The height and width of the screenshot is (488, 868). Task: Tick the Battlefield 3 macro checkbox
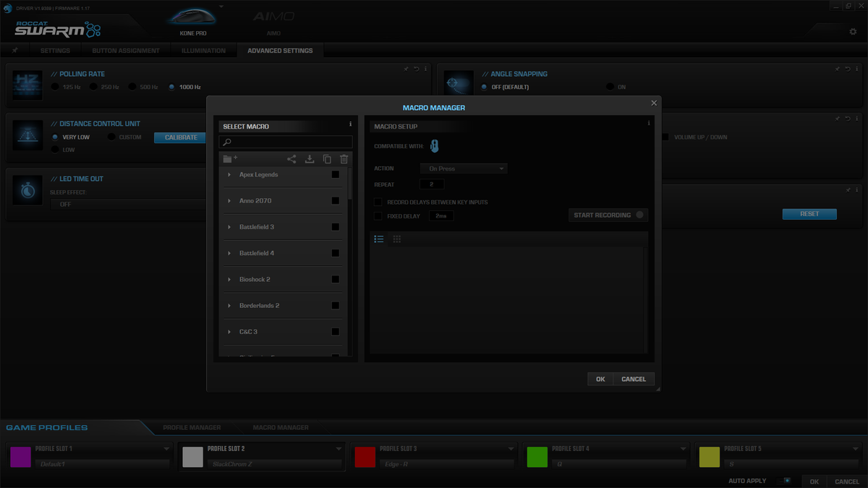[336, 227]
